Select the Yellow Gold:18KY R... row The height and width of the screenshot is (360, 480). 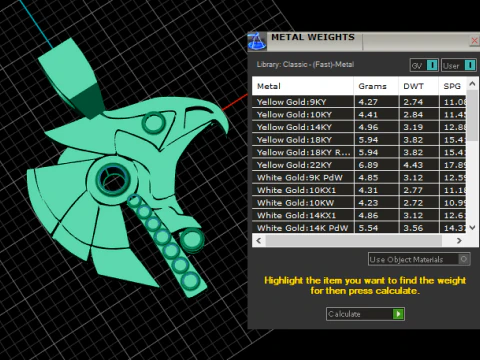pos(359,152)
